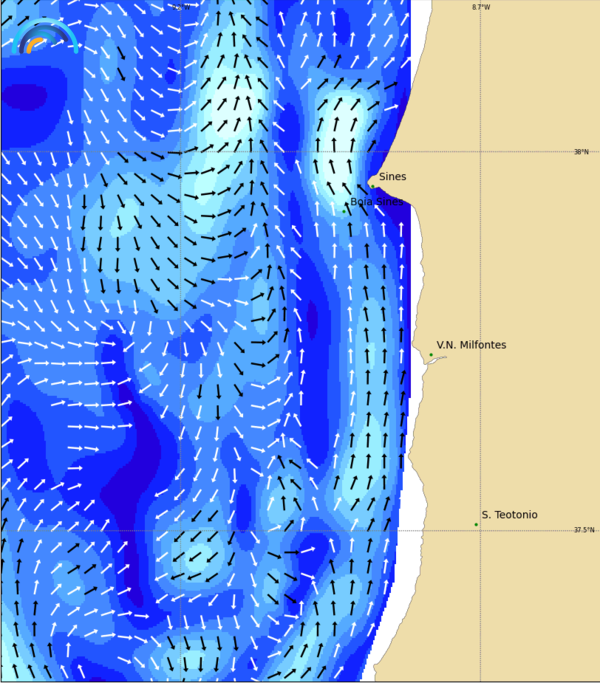Select the S. Teotonio text label

509,515
